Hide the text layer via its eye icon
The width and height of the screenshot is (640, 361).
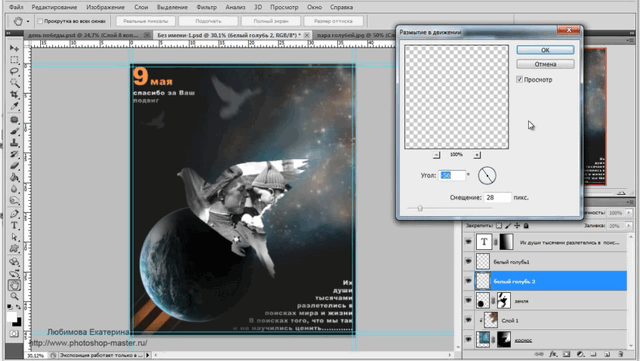(x=468, y=242)
